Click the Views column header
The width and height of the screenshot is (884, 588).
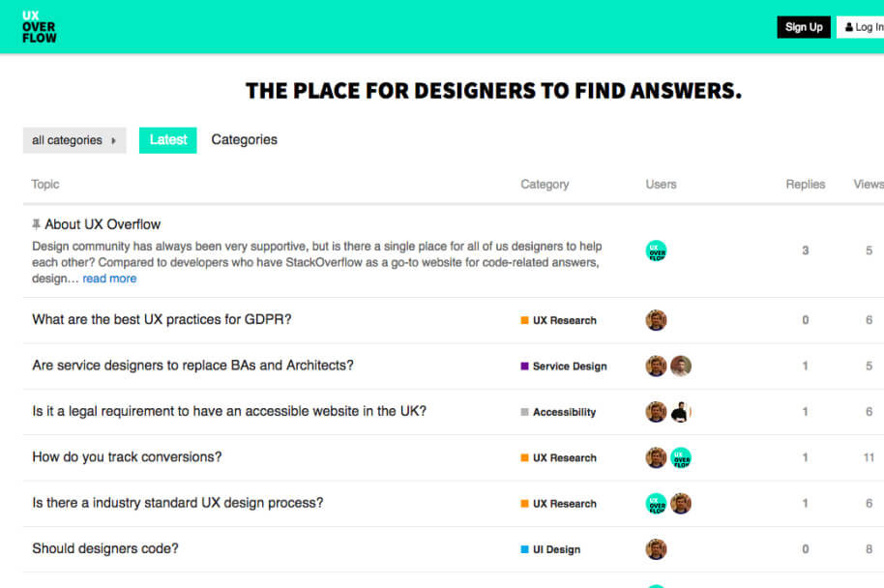click(x=867, y=184)
